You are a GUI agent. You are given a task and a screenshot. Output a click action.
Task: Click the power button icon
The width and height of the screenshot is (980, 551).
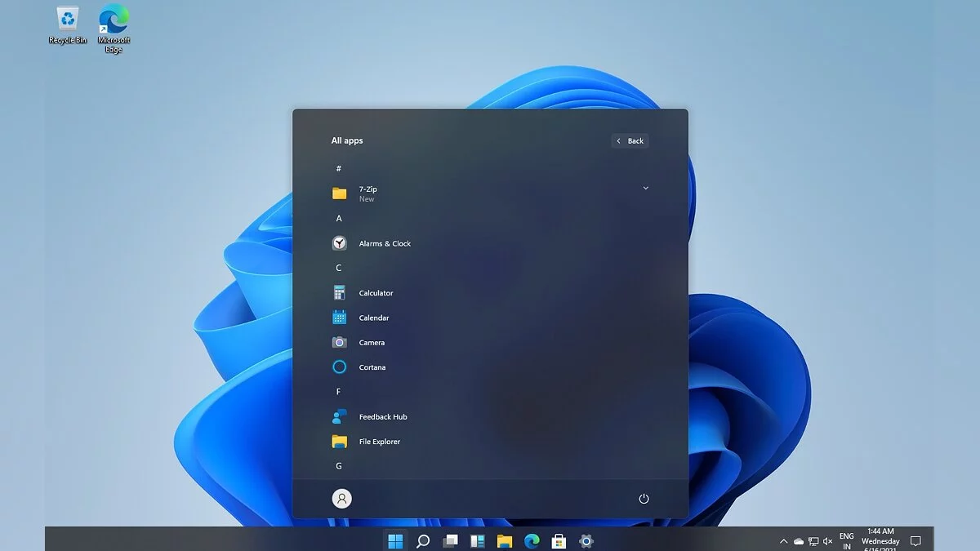(644, 499)
